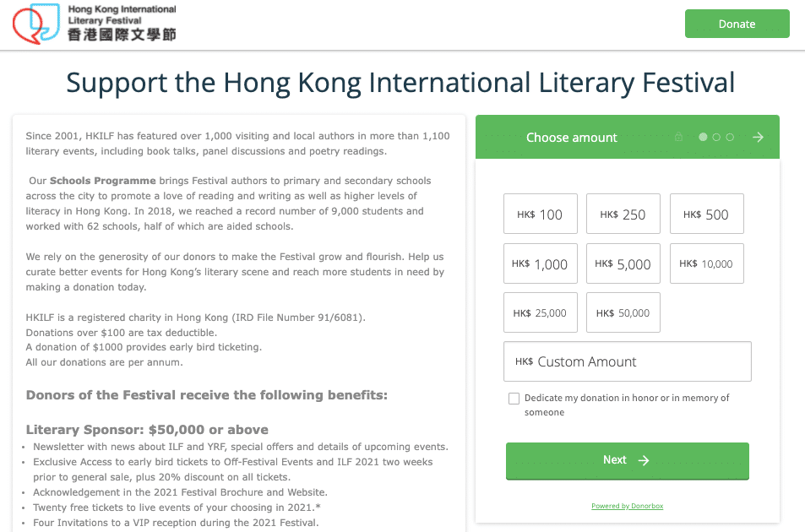The height and width of the screenshot is (532, 805).
Task: Select the HK$ 250 donation amount
Action: pos(623,214)
